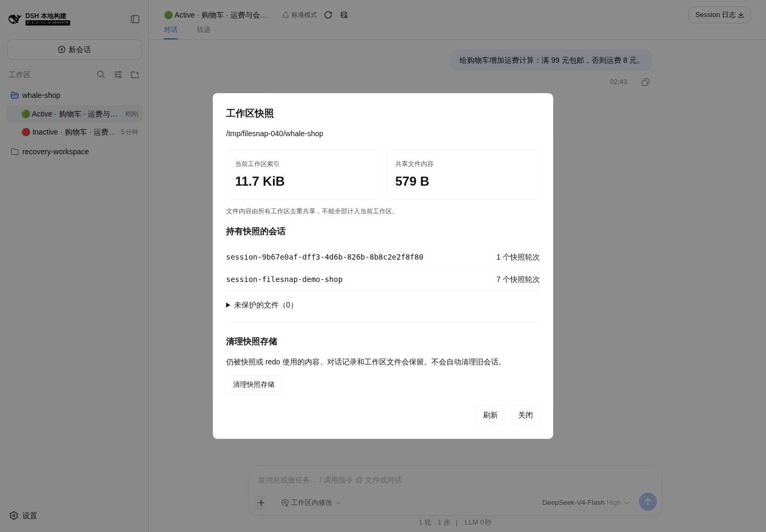Switch to the 轨迹 tab
The width and height of the screenshot is (766, 532).
click(204, 30)
